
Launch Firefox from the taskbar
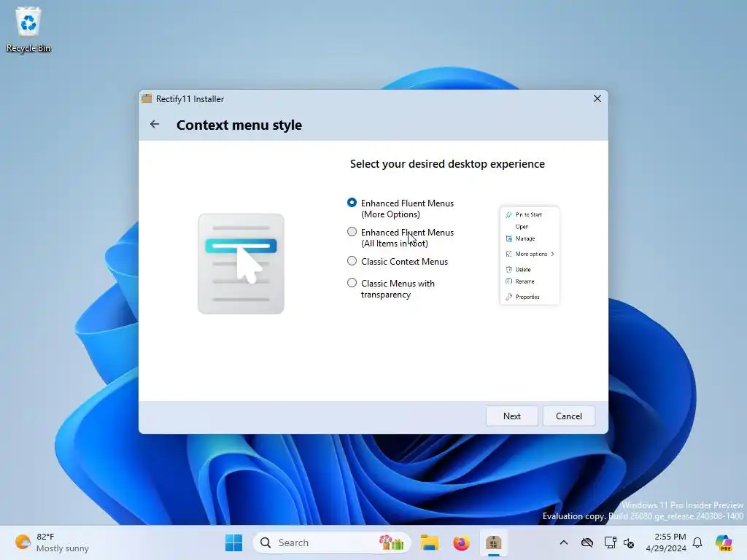tap(461, 542)
